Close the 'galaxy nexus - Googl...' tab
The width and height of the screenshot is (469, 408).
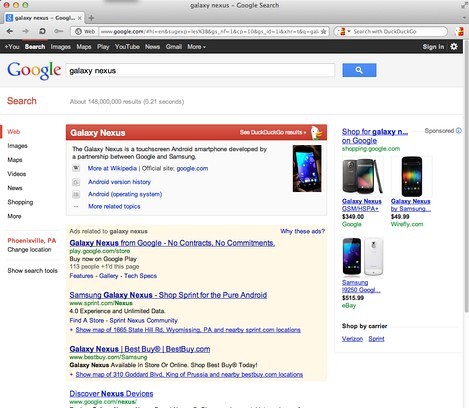point(80,18)
